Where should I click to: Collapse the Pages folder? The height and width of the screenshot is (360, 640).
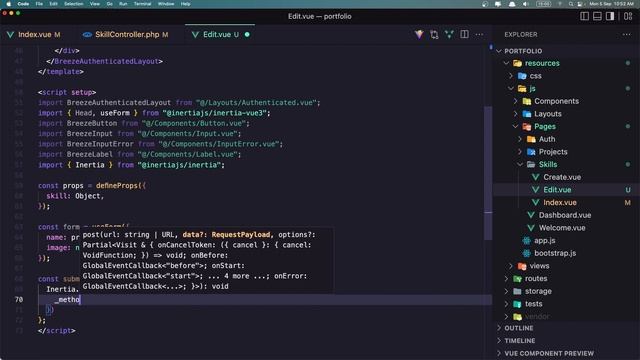515,127
